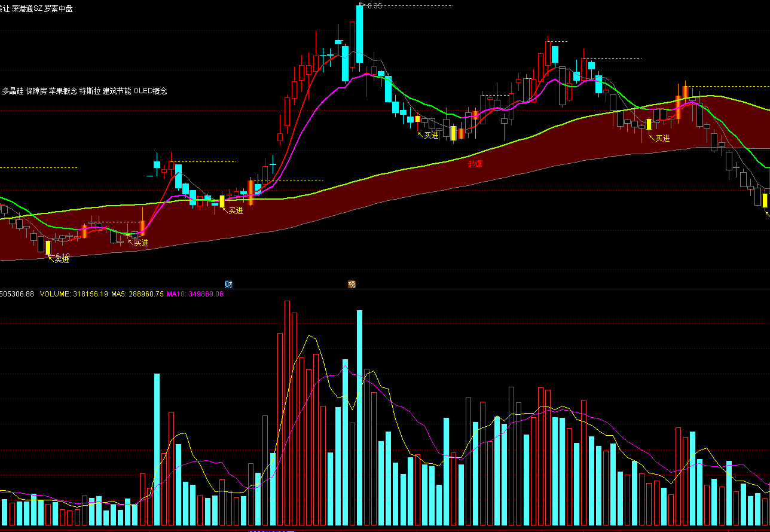Click the magenta MA10: 349869.06 value
The image size is (770, 532).
pyautogui.click(x=195, y=294)
